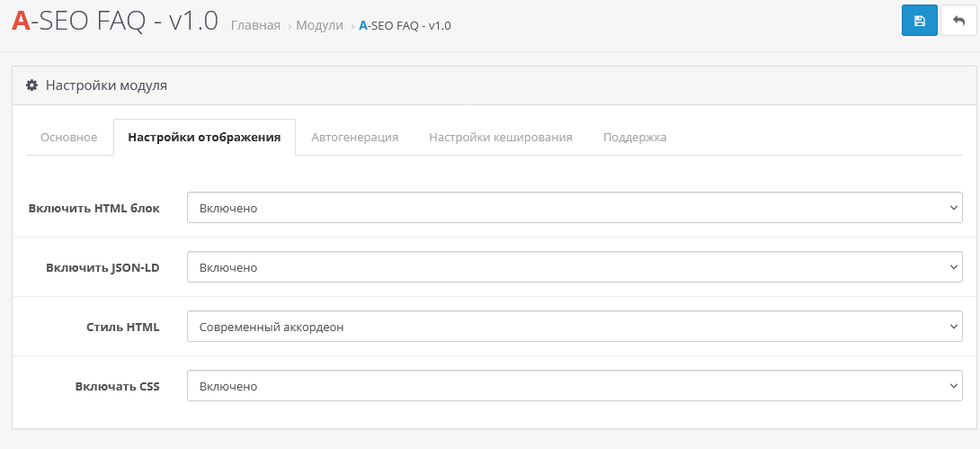Screen dimensions: 980x449
Task: Expand the Включить HTML блок dropdown
Action: (x=575, y=208)
